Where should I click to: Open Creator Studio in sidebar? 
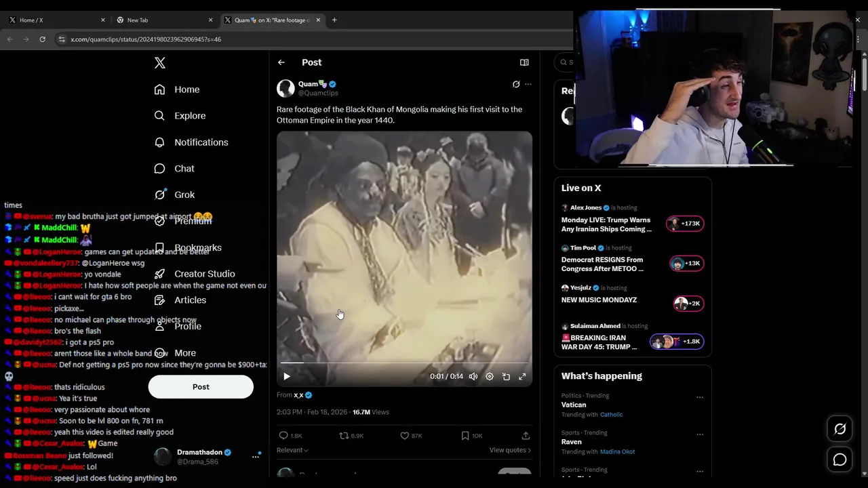pos(195,274)
